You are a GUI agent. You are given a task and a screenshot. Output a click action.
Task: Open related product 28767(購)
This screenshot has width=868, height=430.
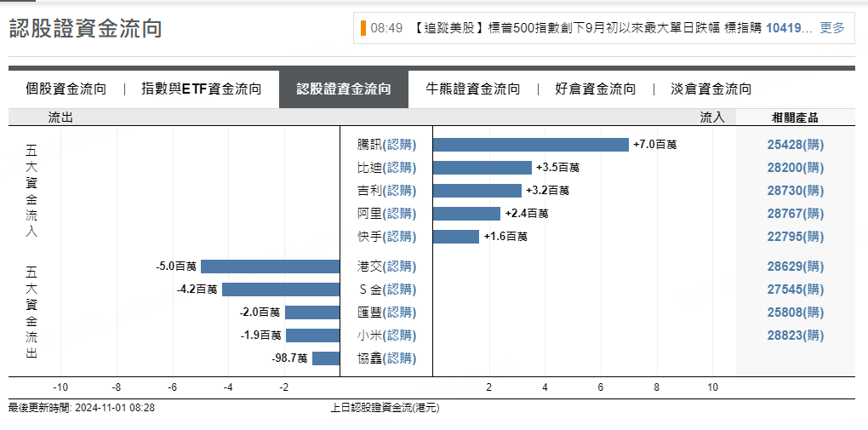tap(796, 214)
